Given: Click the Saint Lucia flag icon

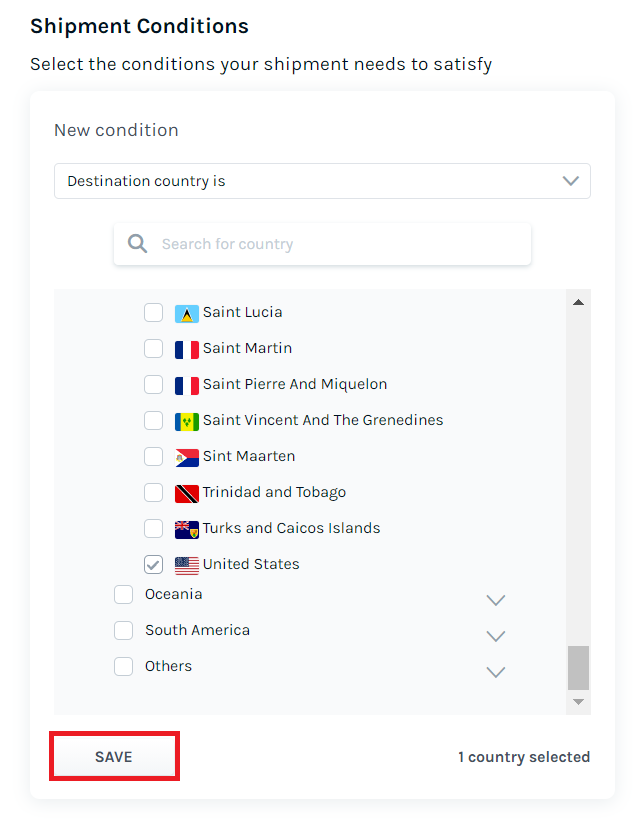Looking at the screenshot, I should [186, 313].
